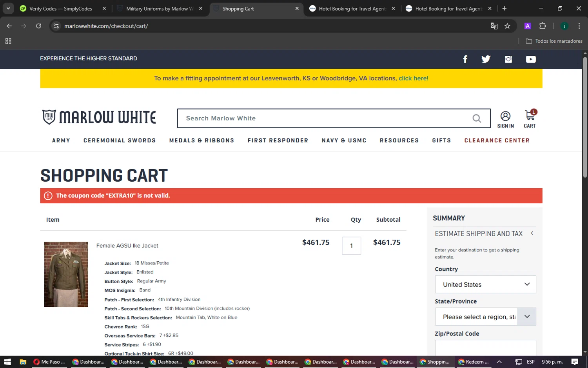Viewport: 588px width, 368px height.
Task: Open the translate page icon
Action: click(494, 26)
